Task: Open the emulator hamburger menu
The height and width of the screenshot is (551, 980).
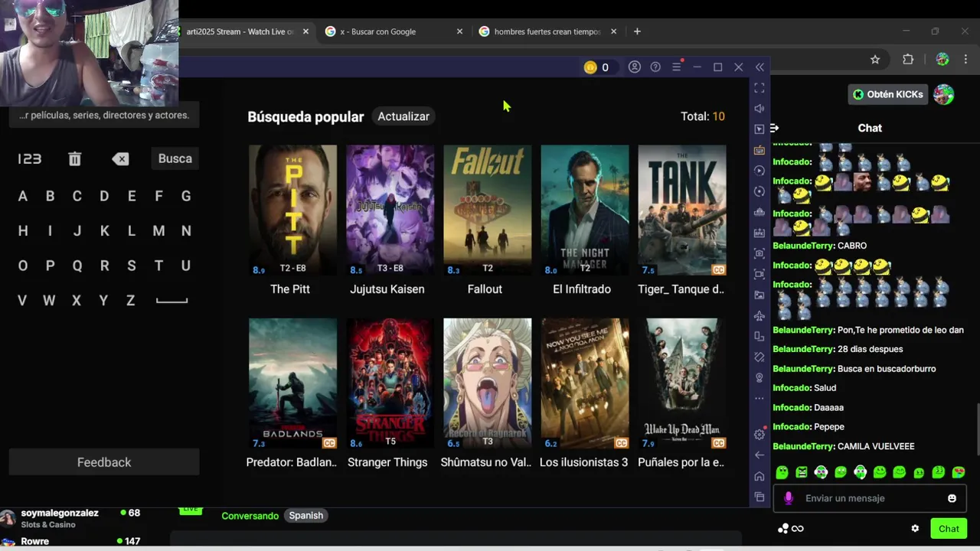Action: coord(676,67)
